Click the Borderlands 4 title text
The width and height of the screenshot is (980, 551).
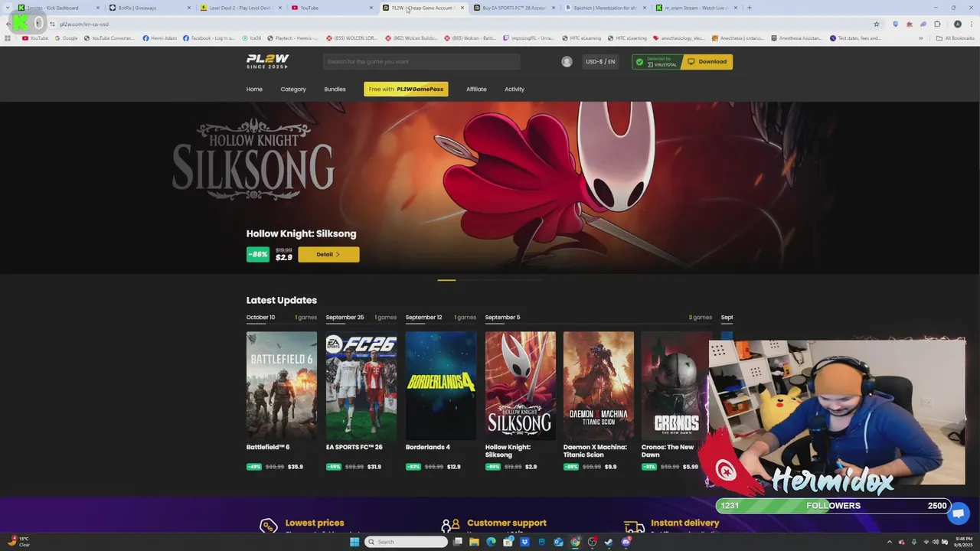click(x=428, y=447)
